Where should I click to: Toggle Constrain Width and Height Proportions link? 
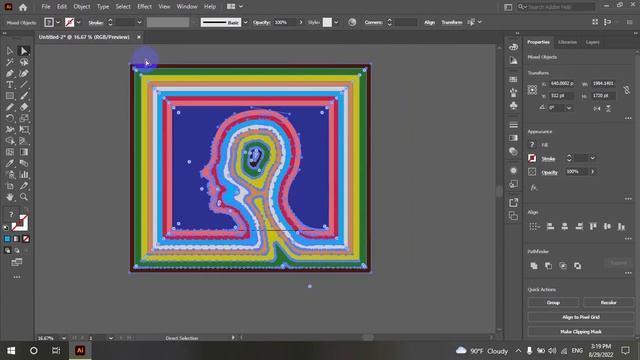(x=627, y=90)
